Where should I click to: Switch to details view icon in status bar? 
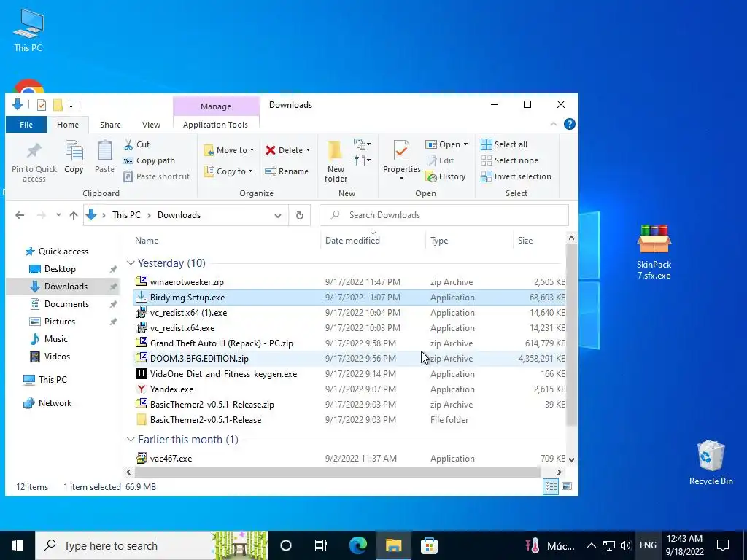click(x=551, y=486)
